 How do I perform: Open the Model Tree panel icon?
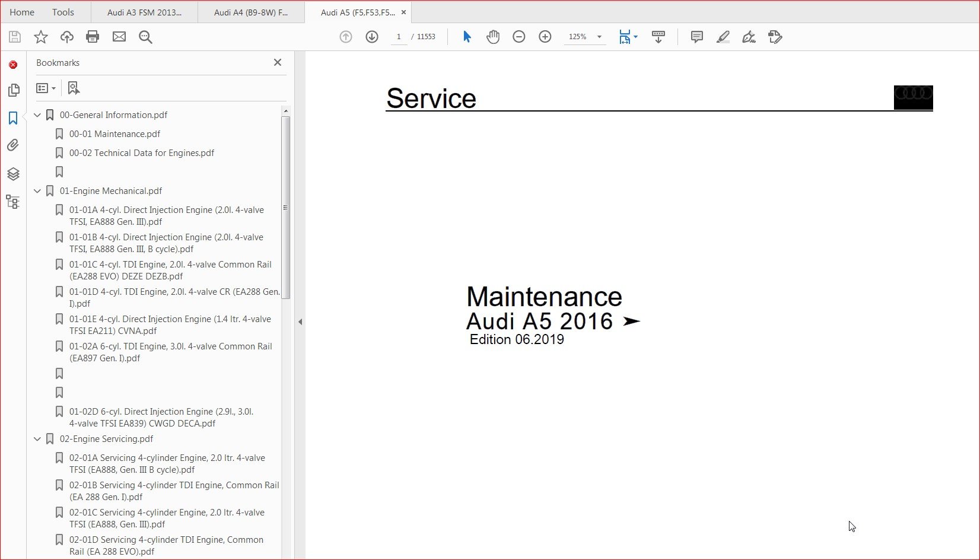pyautogui.click(x=13, y=202)
